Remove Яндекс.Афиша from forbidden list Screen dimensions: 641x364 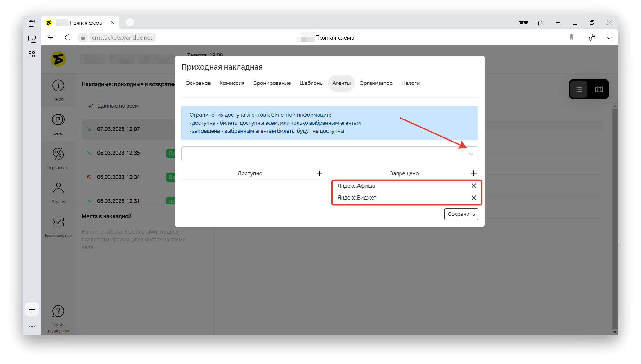pos(473,186)
